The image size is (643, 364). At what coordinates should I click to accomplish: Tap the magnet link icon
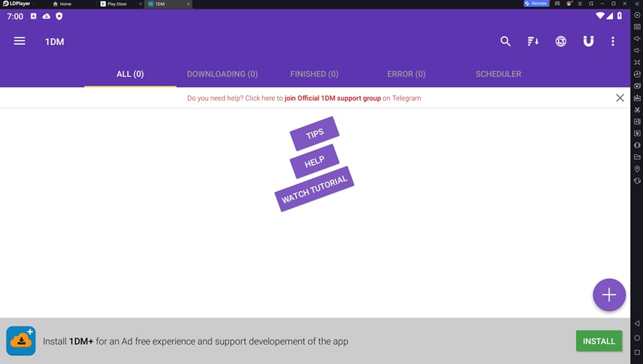pyautogui.click(x=589, y=41)
